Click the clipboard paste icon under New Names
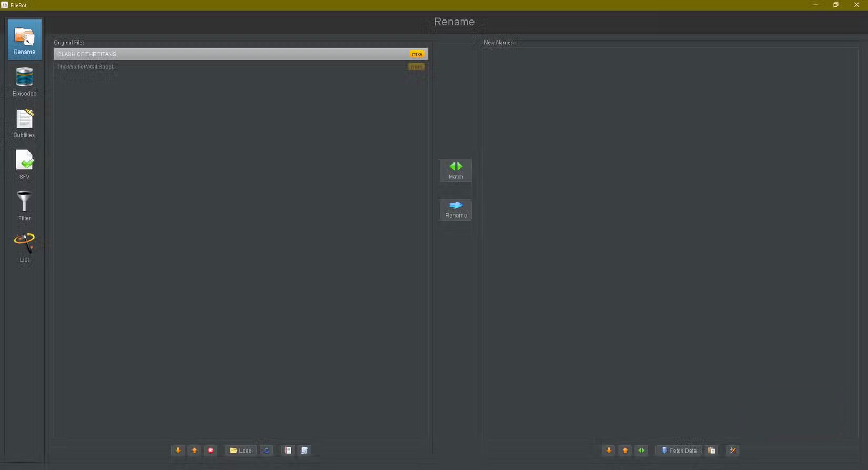 coord(711,451)
